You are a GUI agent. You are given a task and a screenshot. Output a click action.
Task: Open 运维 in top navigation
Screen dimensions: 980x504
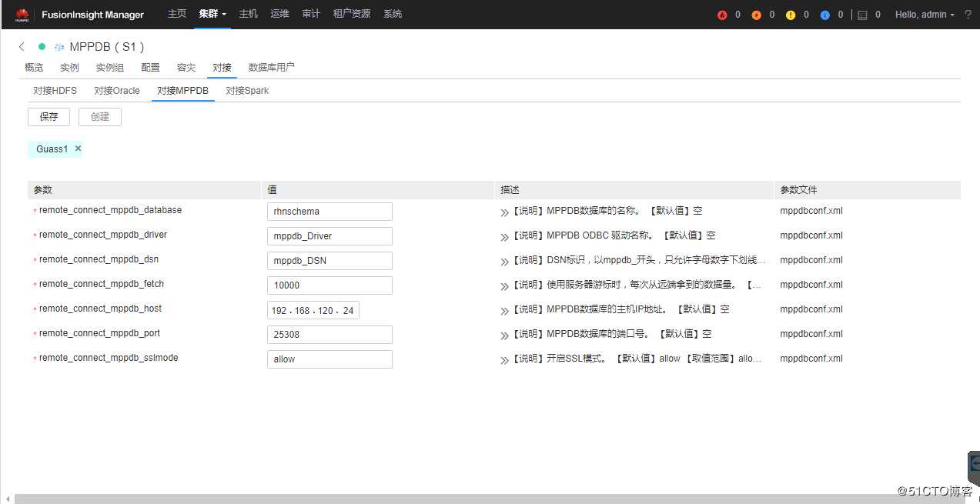tap(279, 15)
